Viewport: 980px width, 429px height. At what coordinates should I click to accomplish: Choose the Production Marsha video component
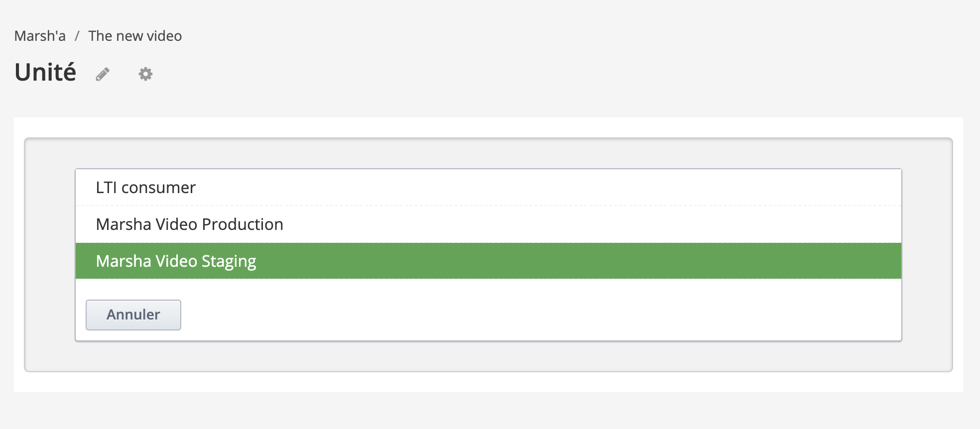click(x=189, y=224)
